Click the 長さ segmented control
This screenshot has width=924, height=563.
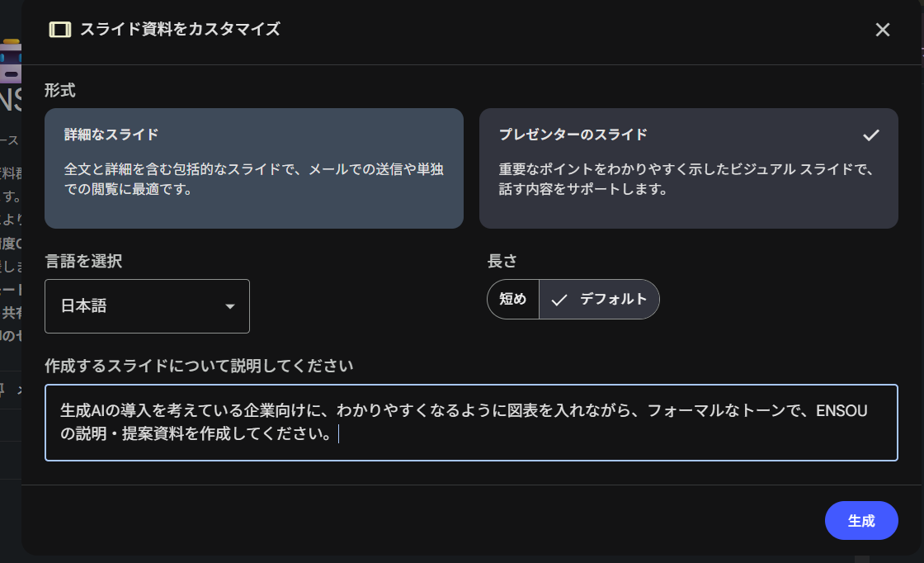pyautogui.click(x=573, y=299)
